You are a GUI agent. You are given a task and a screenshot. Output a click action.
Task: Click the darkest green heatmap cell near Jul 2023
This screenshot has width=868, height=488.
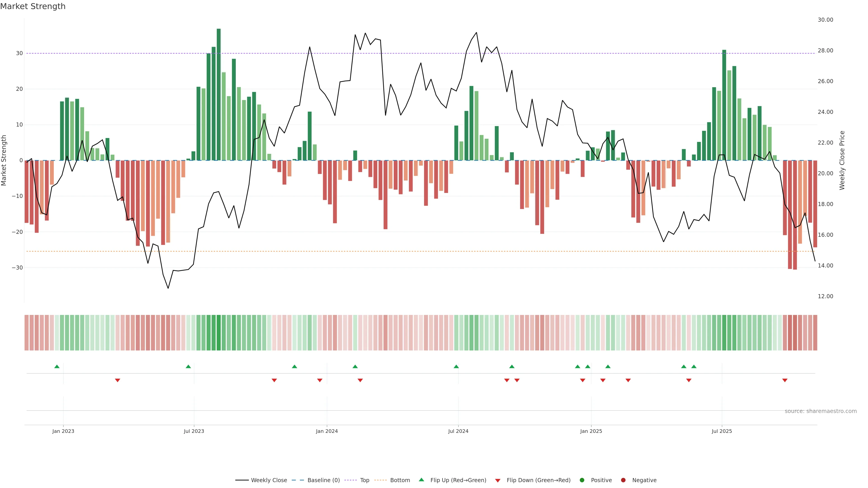pos(219,333)
